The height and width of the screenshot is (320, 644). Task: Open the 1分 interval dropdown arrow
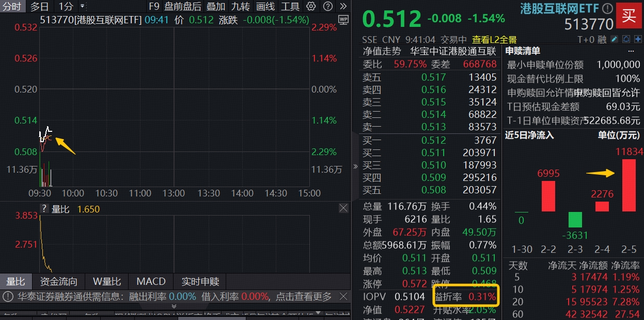[x=83, y=7]
